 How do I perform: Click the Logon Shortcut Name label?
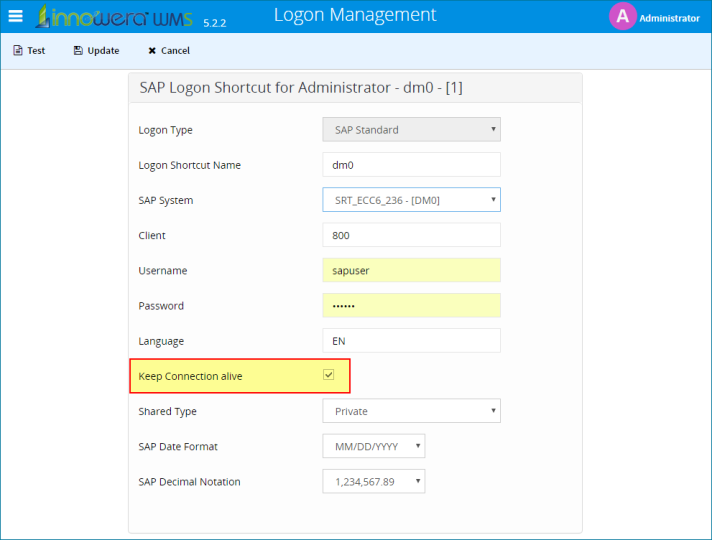coord(189,165)
